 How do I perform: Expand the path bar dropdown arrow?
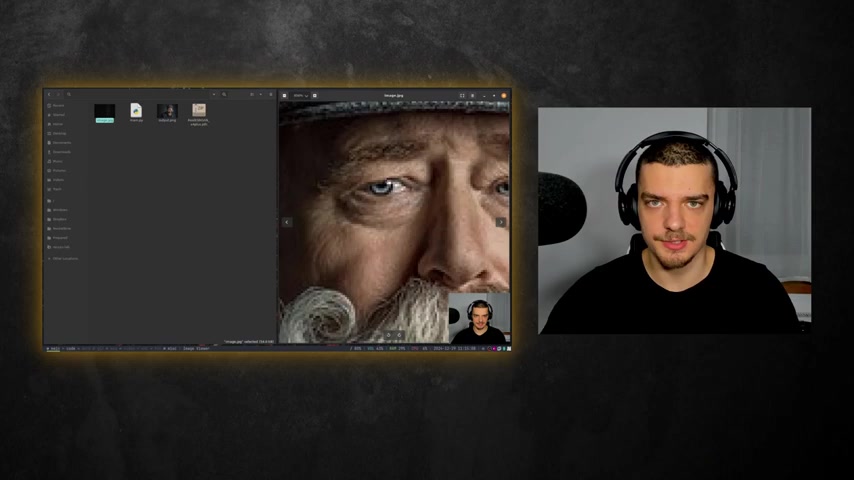pyautogui.click(x=214, y=95)
